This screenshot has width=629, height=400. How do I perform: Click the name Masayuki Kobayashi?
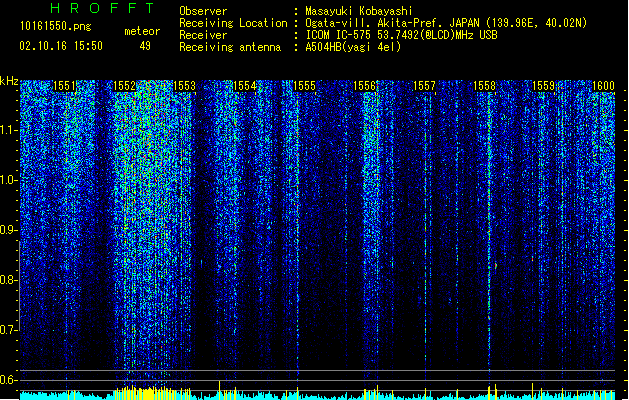point(359,11)
